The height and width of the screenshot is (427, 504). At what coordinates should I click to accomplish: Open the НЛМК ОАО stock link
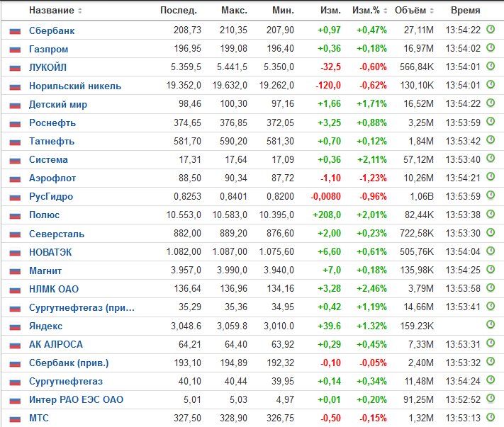coord(54,289)
